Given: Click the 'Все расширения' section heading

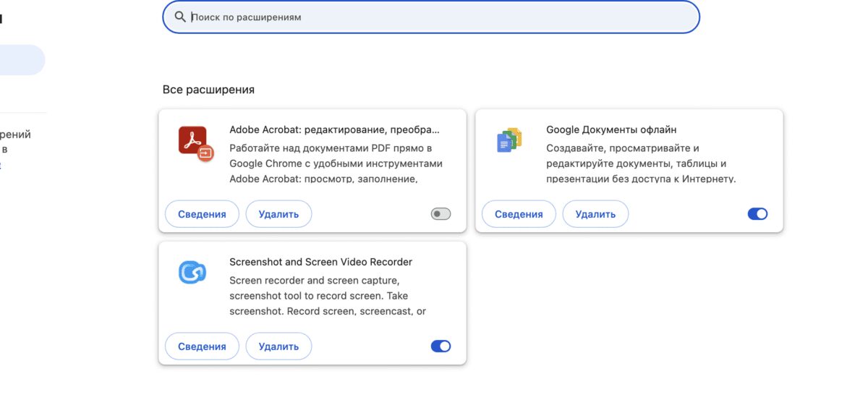Looking at the screenshot, I should coord(208,90).
